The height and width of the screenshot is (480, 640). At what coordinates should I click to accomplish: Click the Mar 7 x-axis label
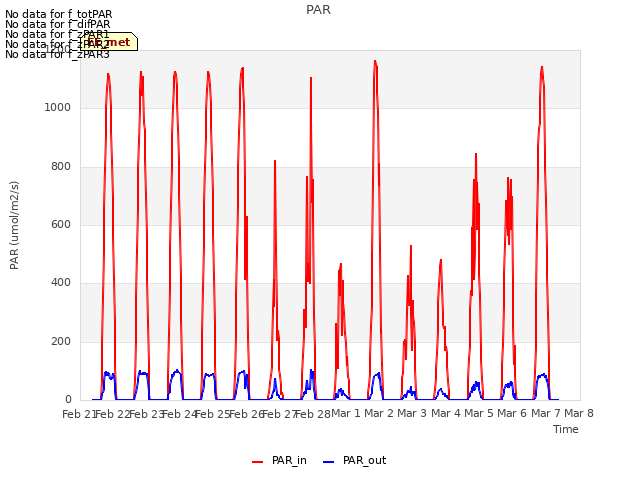click(546, 413)
